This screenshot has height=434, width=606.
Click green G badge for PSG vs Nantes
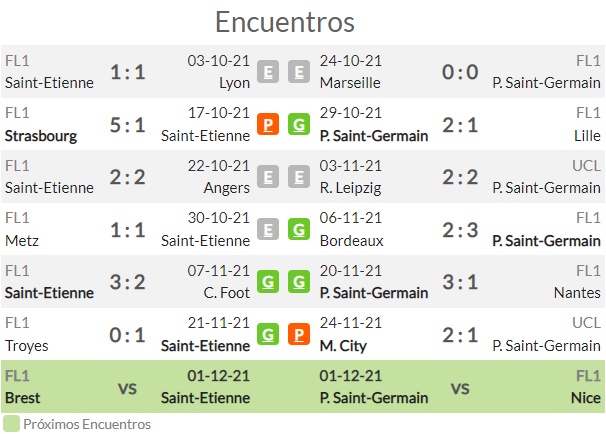pos(299,282)
